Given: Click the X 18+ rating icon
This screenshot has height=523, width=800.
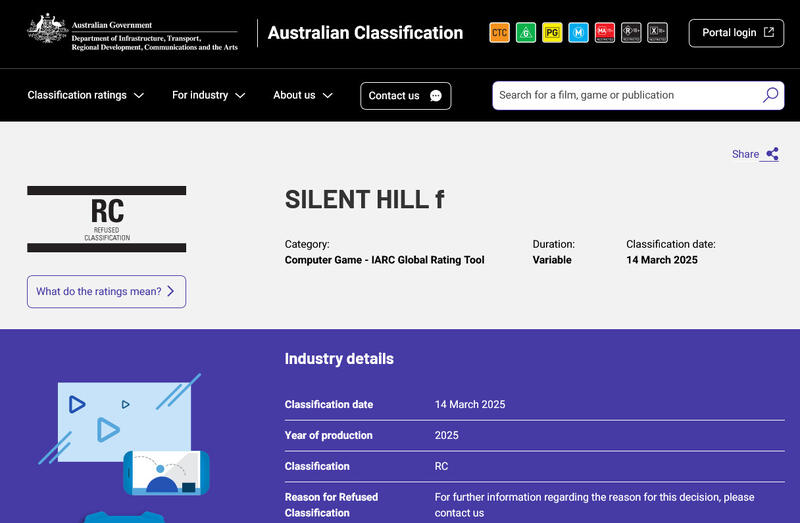Looking at the screenshot, I should [657, 33].
